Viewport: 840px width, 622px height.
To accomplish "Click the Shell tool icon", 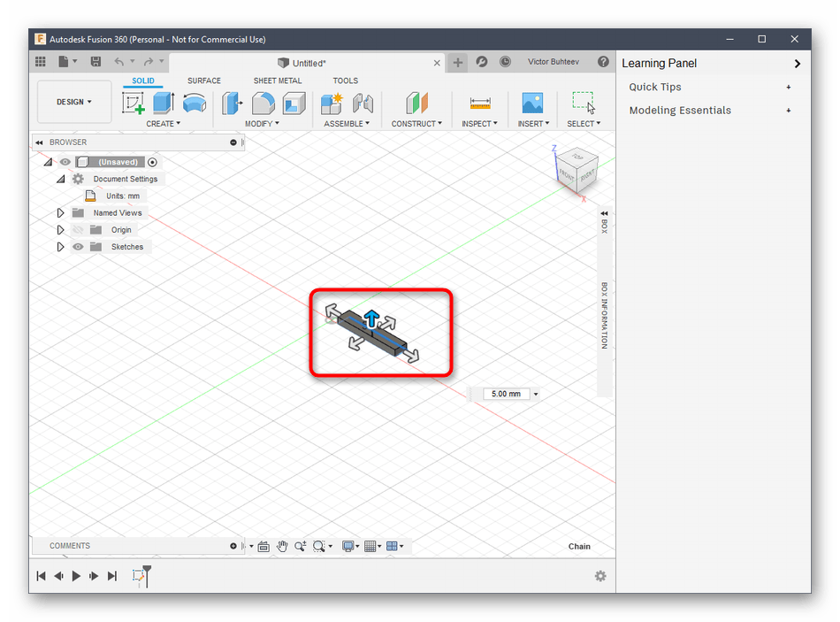I will [294, 103].
